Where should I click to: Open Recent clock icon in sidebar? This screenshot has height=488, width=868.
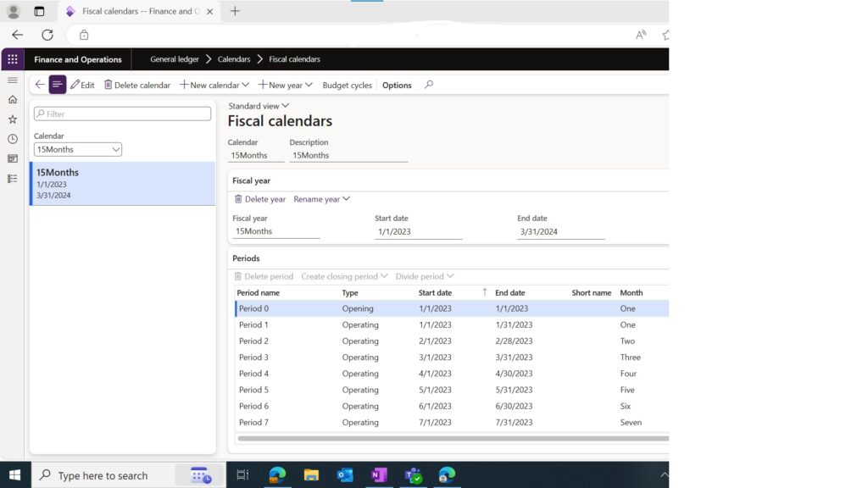coord(12,139)
